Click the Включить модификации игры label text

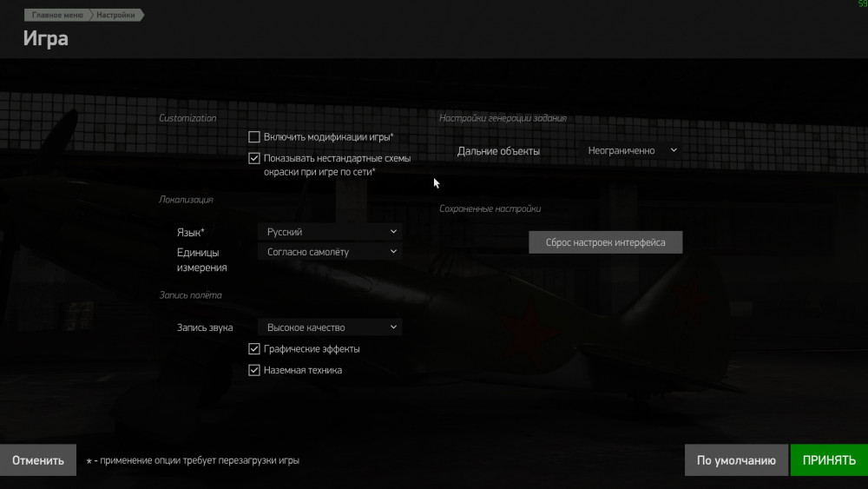(329, 136)
